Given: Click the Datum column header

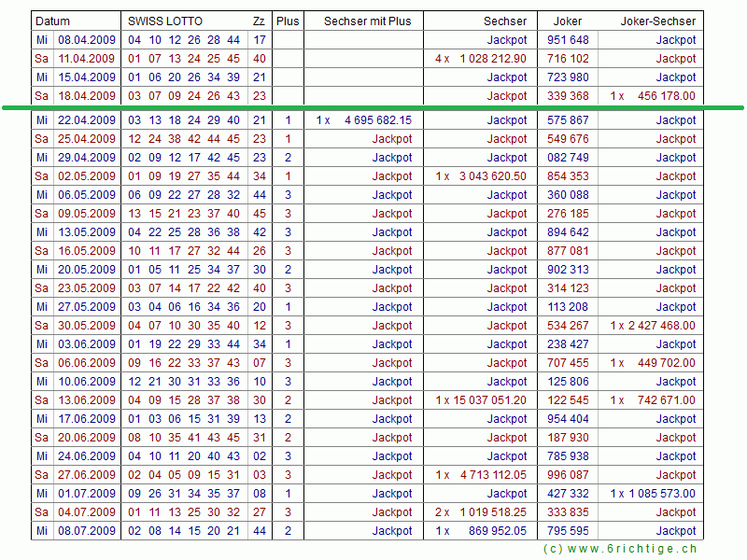Looking at the screenshot, I should tap(52, 21).
